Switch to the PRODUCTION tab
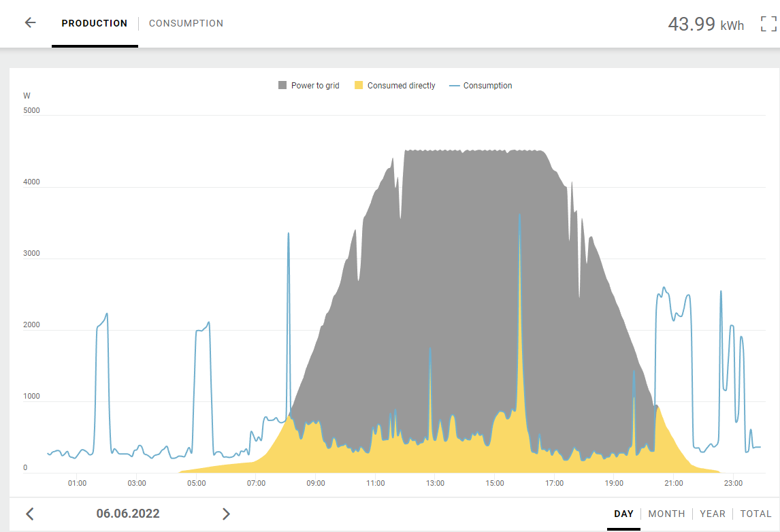This screenshot has width=780, height=532. pyautogui.click(x=95, y=23)
